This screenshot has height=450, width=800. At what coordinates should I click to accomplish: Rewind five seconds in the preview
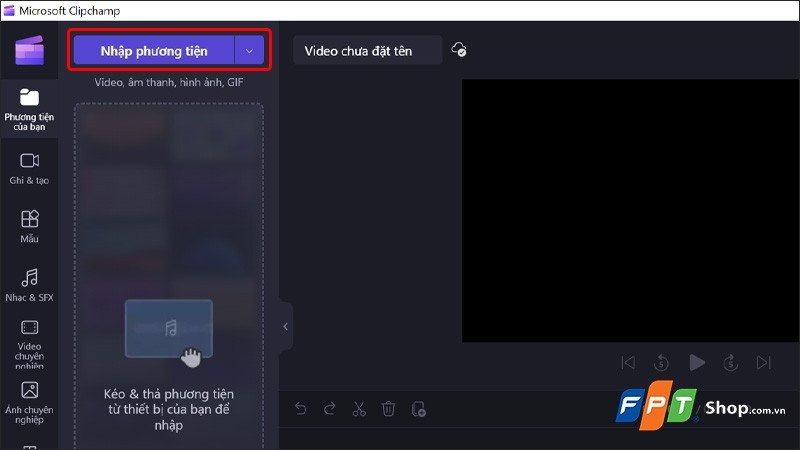click(661, 363)
